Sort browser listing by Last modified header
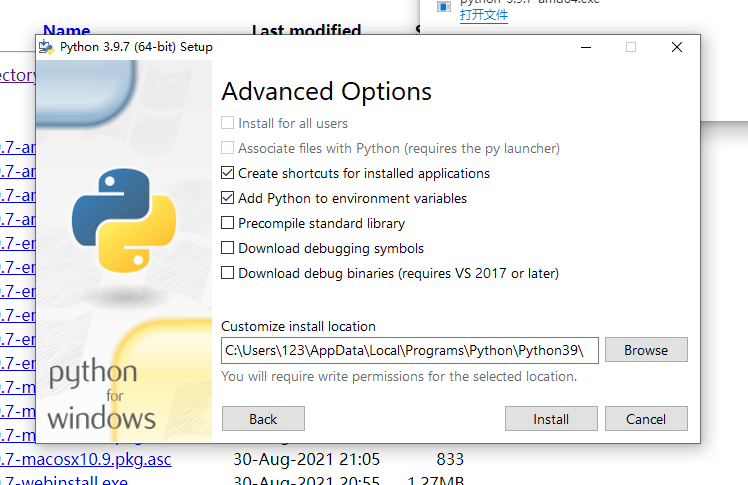The width and height of the screenshot is (748, 485). pos(306,30)
